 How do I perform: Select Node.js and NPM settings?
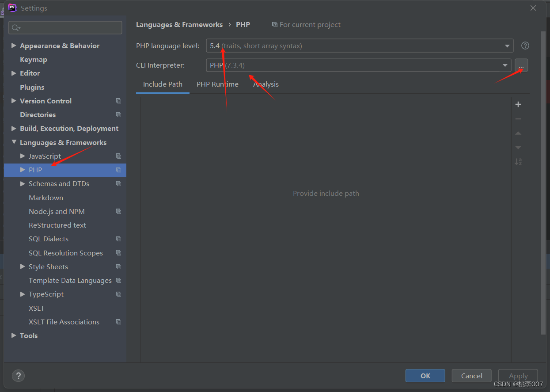57,211
